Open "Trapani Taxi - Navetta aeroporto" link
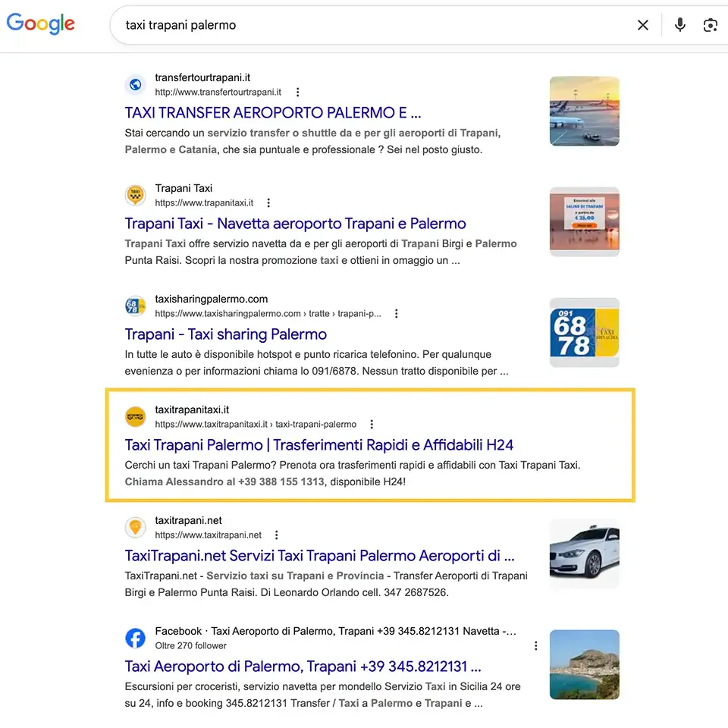728x728 pixels. 295,224
